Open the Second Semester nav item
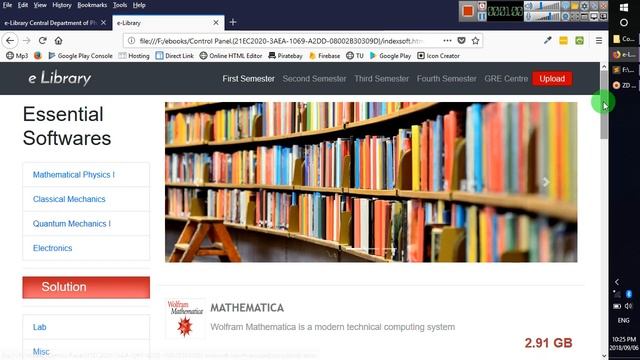The image size is (640, 360). [314, 79]
